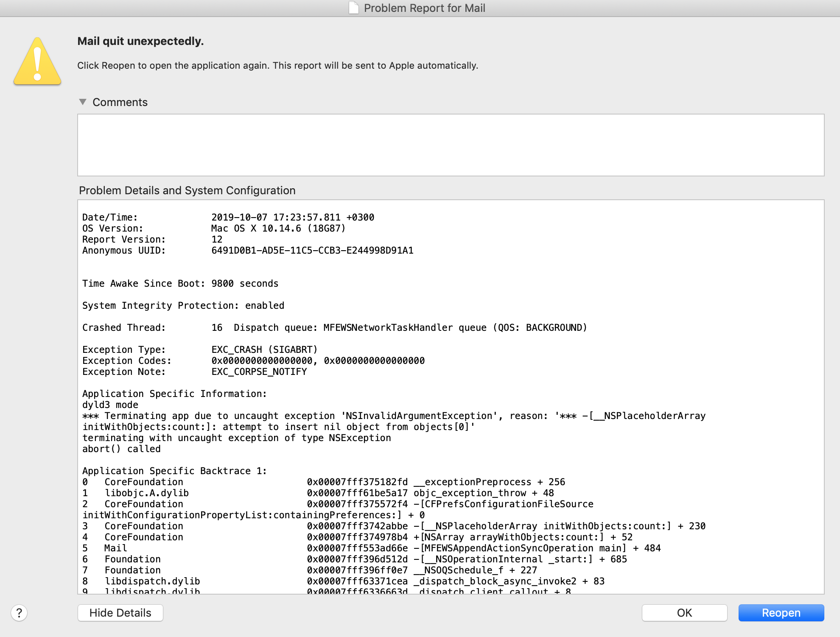Click the Report Version value 12
The width and height of the screenshot is (840, 637).
tap(217, 239)
